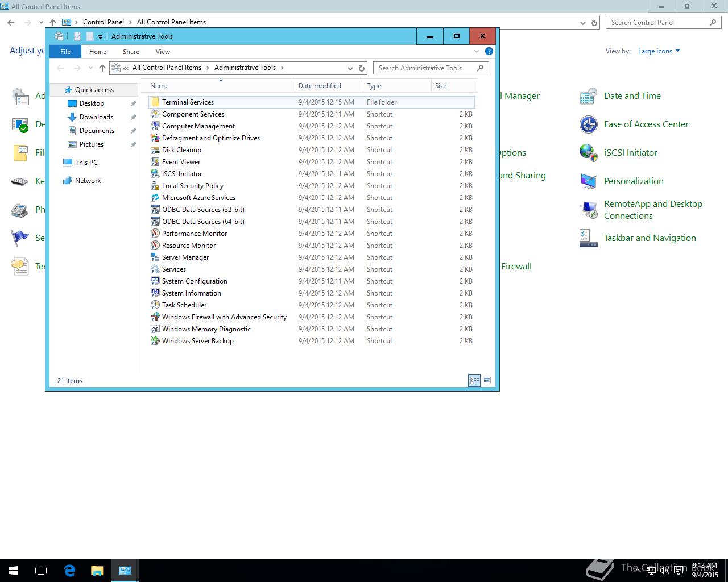This screenshot has height=582, width=728.
Task: Open Task View on the taskbar
Action: tap(41, 571)
